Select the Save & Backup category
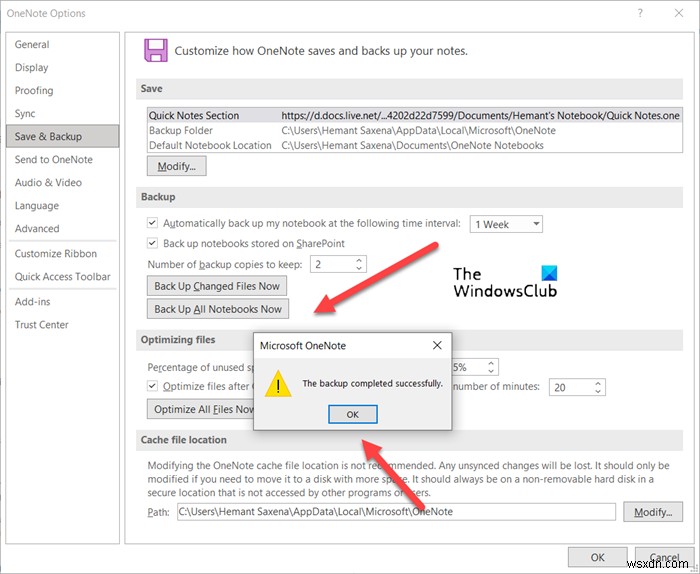 coord(62,136)
